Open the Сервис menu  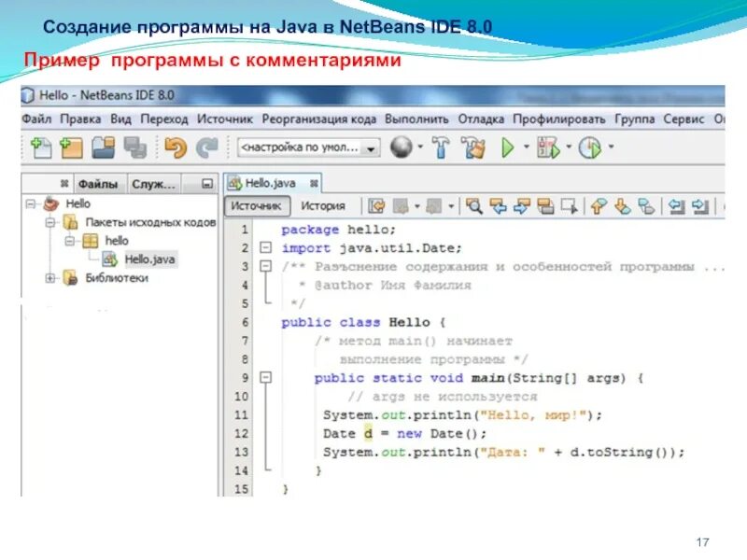click(684, 119)
